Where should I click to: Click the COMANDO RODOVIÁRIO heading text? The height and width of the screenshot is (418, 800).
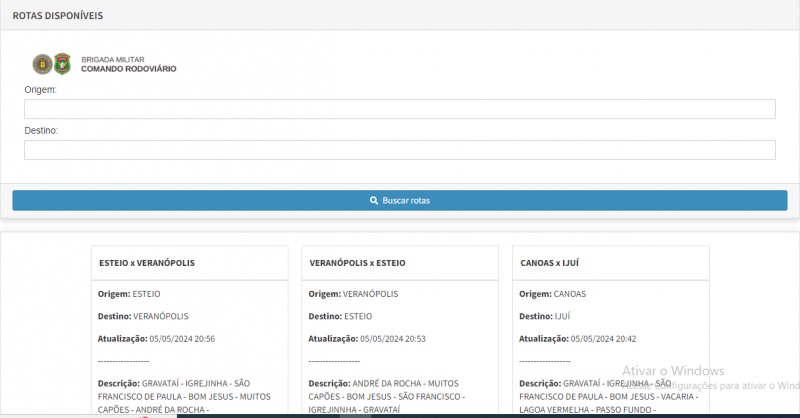(128, 69)
